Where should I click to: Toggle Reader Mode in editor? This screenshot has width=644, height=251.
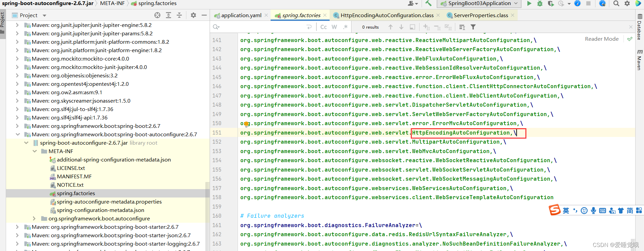pos(602,39)
